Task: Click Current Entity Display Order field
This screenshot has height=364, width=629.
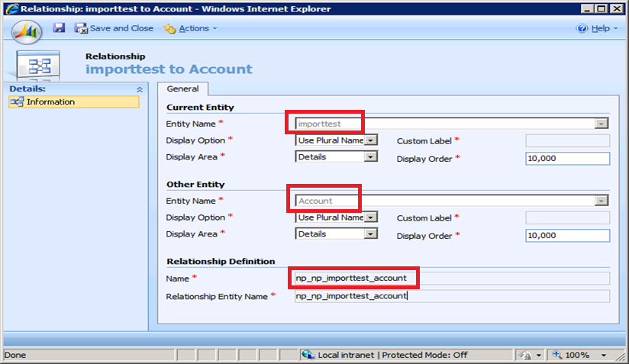Action: (567, 158)
